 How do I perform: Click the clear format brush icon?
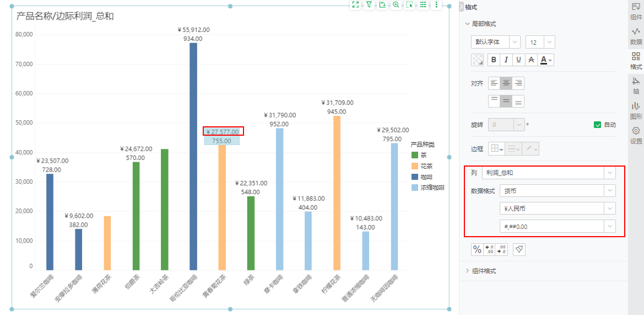519,249
